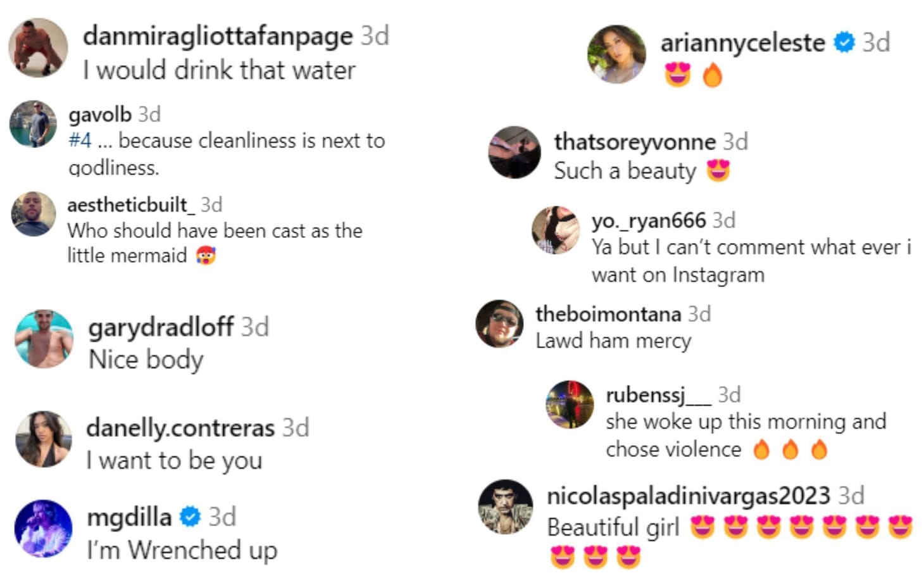Click the nicolaspaladinivargas2023 username
924x578 pixels.
coord(688,496)
